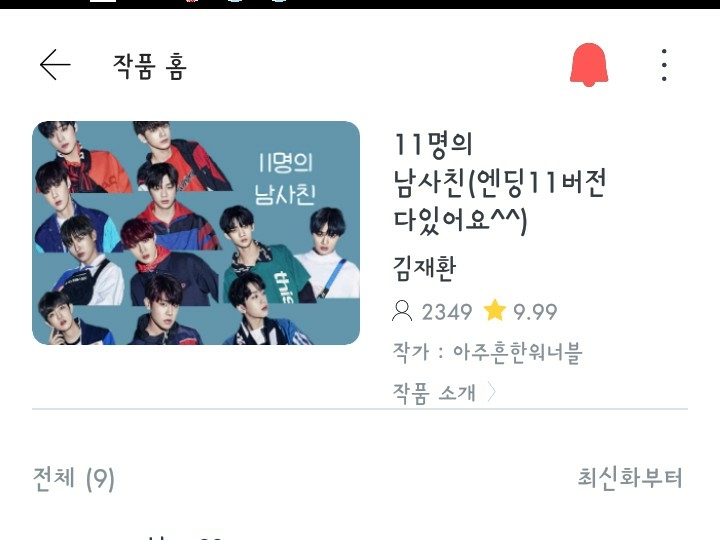720x540 pixels.
Task: Tap the status bar strip at the top
Action: tap(360, 4)
